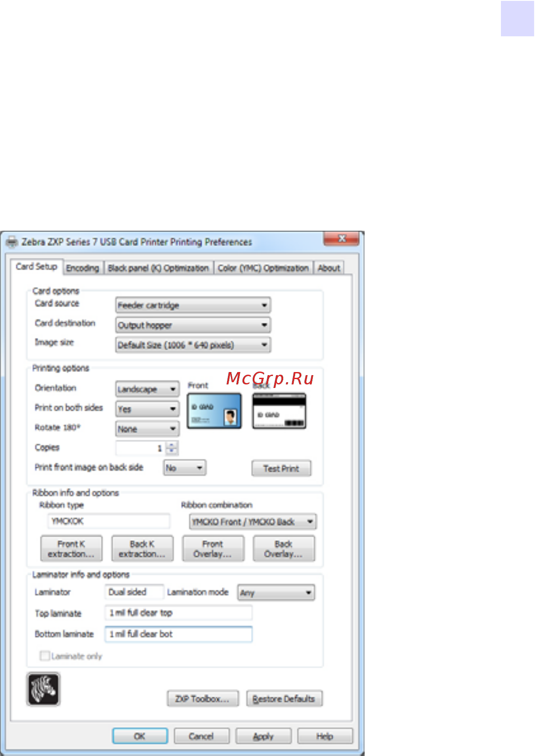The image size is (535, 756).
Task: Click the Cancel button
Action: click(201, 736)
